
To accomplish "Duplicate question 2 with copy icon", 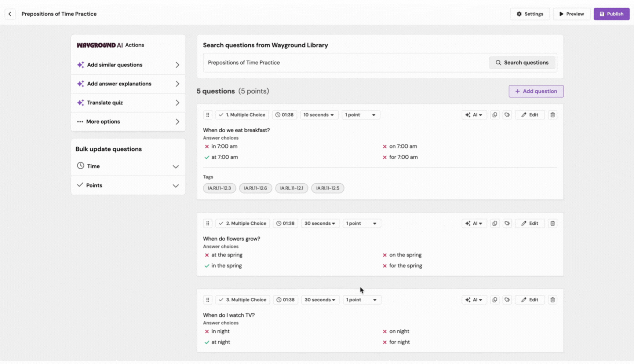I will (x=495, y=223).
